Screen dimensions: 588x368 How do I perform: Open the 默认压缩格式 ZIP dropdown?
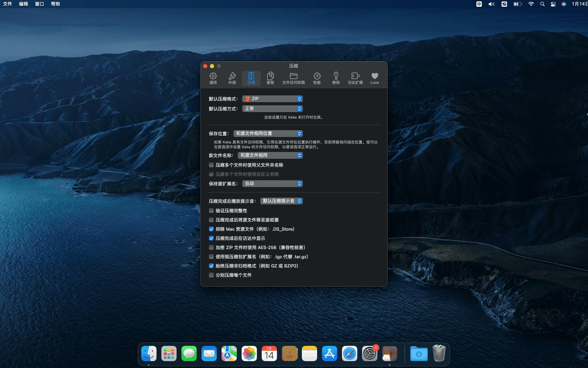[x=272, y=99]
